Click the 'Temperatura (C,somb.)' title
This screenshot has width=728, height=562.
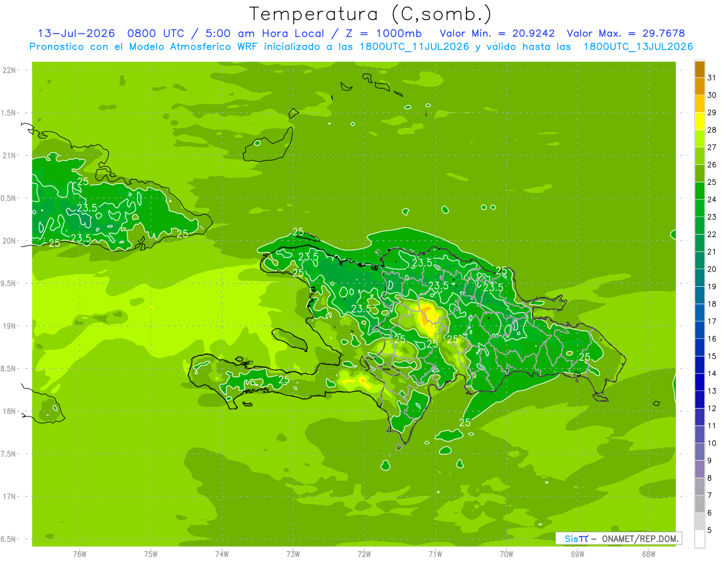click(370, 14)
